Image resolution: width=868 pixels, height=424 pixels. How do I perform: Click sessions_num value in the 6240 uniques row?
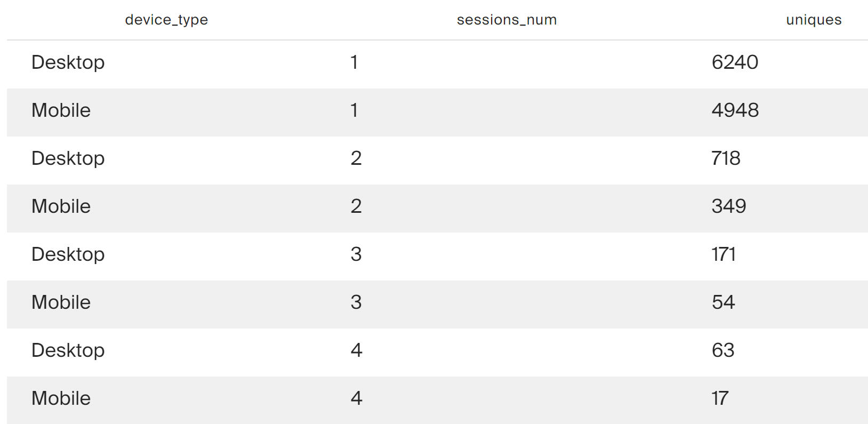(354, 62)
